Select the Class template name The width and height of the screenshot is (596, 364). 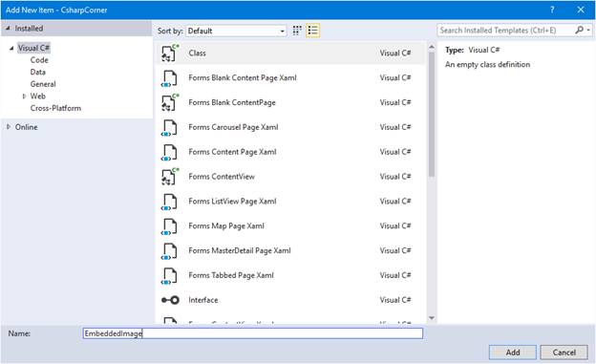coord(197,53)
